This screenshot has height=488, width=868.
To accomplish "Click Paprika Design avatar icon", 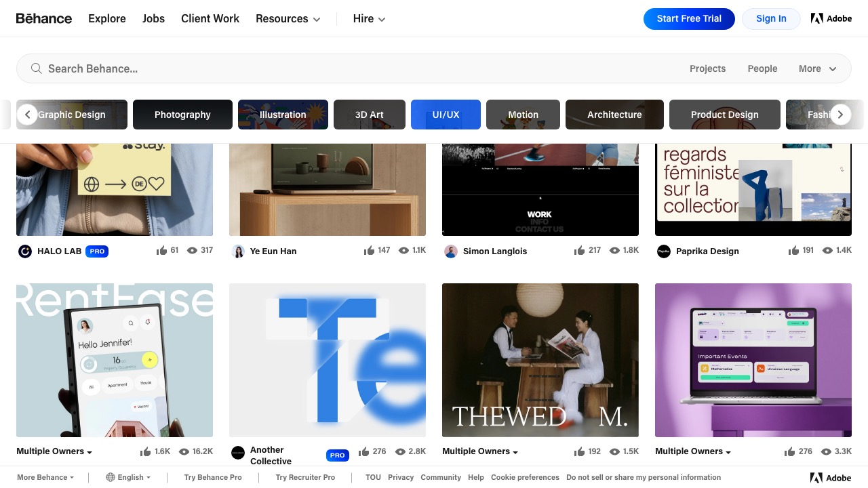I will tap(664, 251).
